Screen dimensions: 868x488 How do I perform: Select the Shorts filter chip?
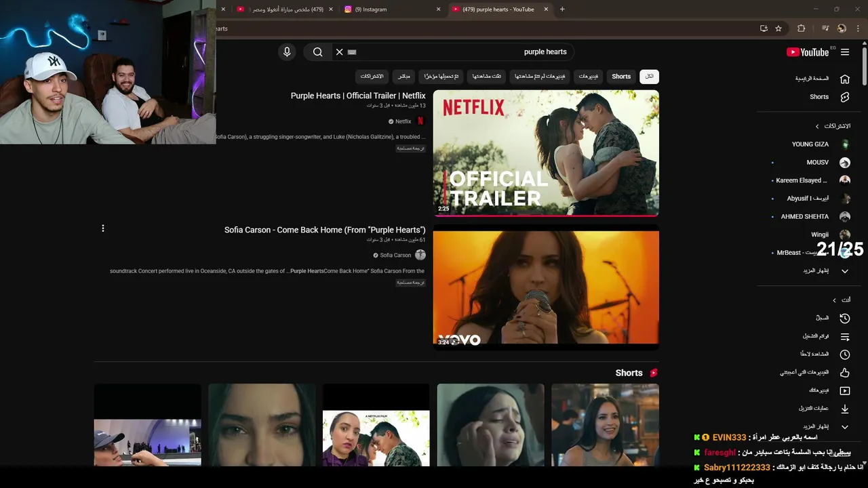(621, 77)
